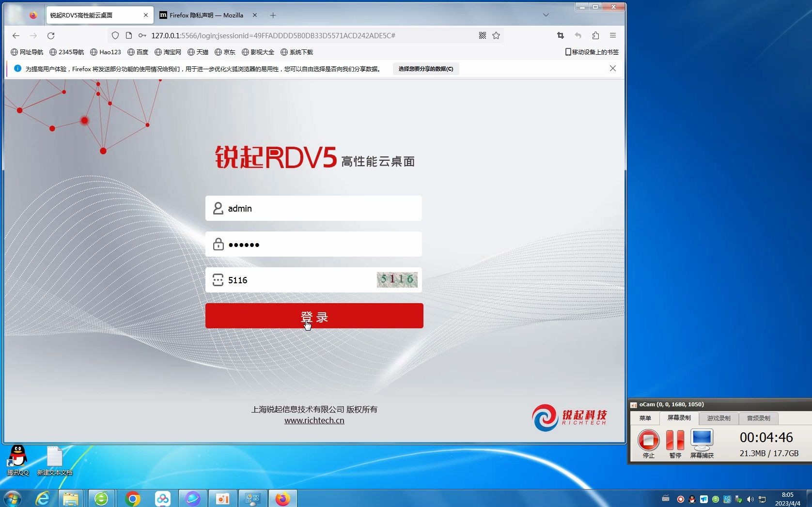Open the 天猫 bookmark
This screenshot has height=507, width=812.
(198, 52)
